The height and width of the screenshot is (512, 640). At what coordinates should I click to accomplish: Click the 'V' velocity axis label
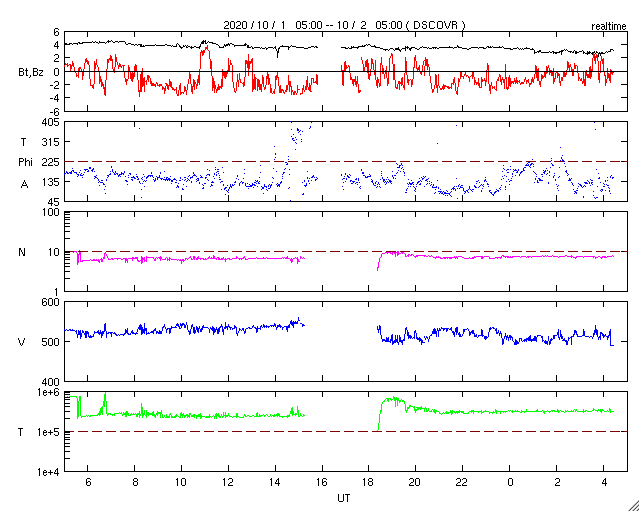coord(22,342)
